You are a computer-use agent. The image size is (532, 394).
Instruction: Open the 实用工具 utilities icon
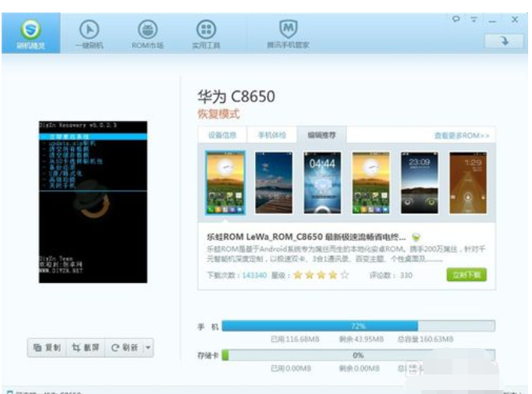pyautogui.click(x=205, y=34)
